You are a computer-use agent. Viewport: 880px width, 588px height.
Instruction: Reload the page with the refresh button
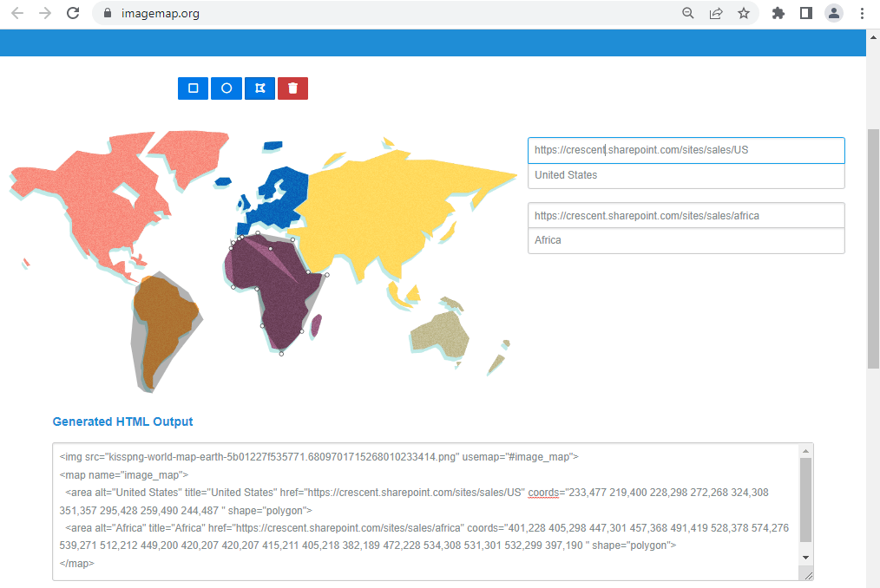[72, 13]
